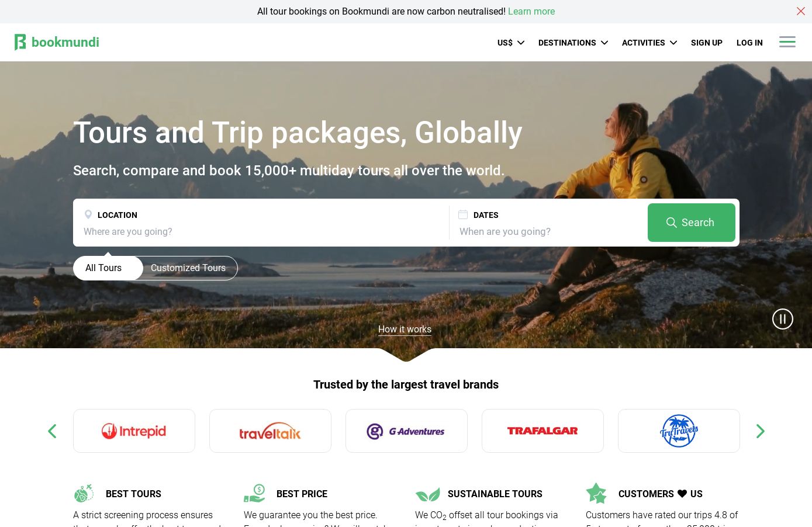Click the Best Tours globe icon
Image resolution: width=812 pixels, height=527 pixels.
pyautogui.click(x=84, y=493)
